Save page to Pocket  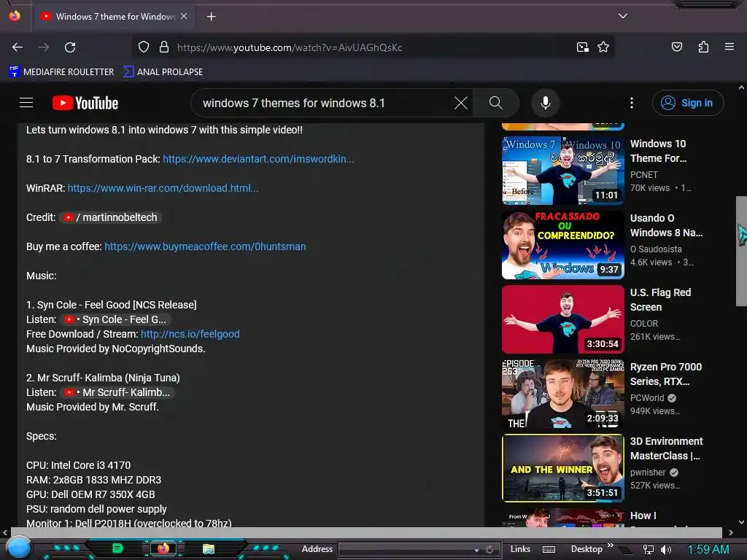[x=677, y=47]
